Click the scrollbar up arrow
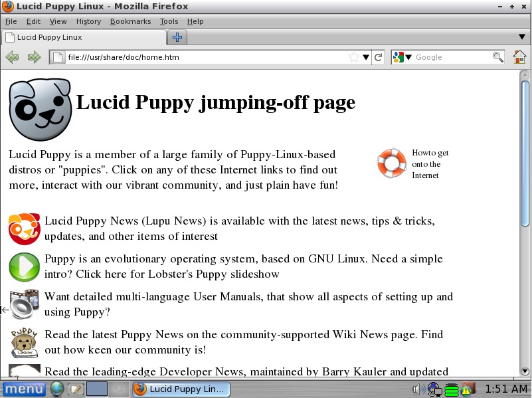Viewport: 532px width, 398px height. [x=525, y=74]
